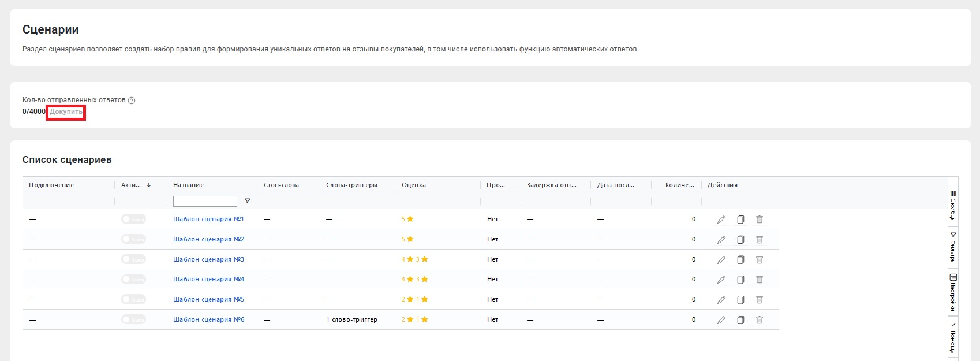Focus the Название filter text field
980x361 pixels.
(x=205, y=201)
